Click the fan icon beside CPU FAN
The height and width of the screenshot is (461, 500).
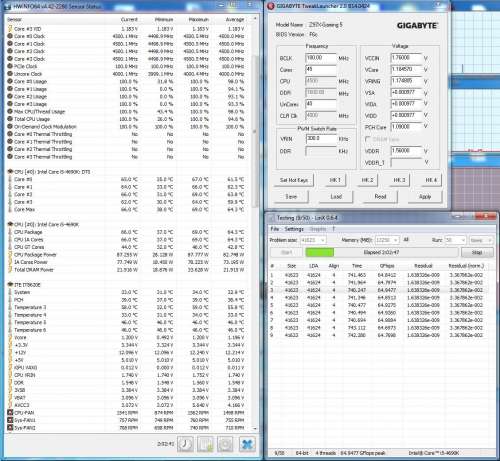pos(10,413)
